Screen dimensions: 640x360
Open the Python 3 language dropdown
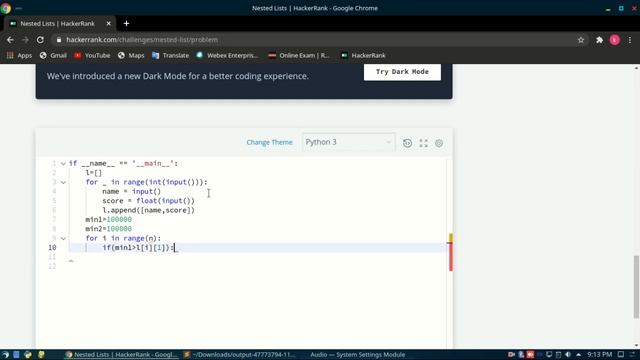click(349, 142)
